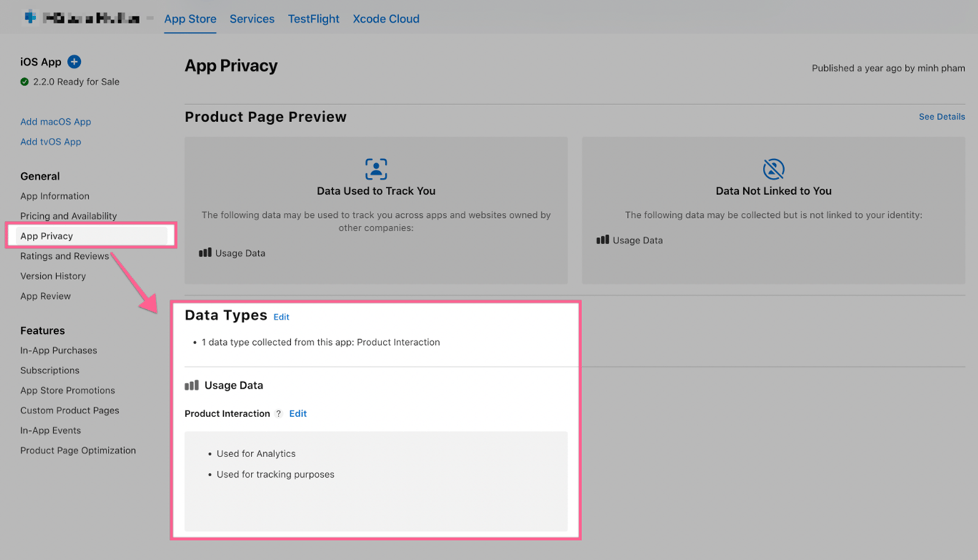Click the green Ready for Sale status icon
The image size is (978, 560).
pos(25,82)
